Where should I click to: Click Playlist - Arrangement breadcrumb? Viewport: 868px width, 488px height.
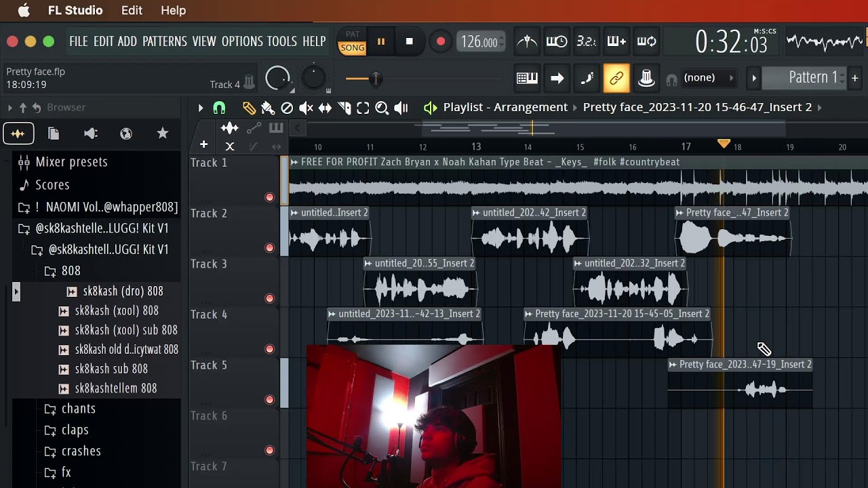[x=505, y=107]
